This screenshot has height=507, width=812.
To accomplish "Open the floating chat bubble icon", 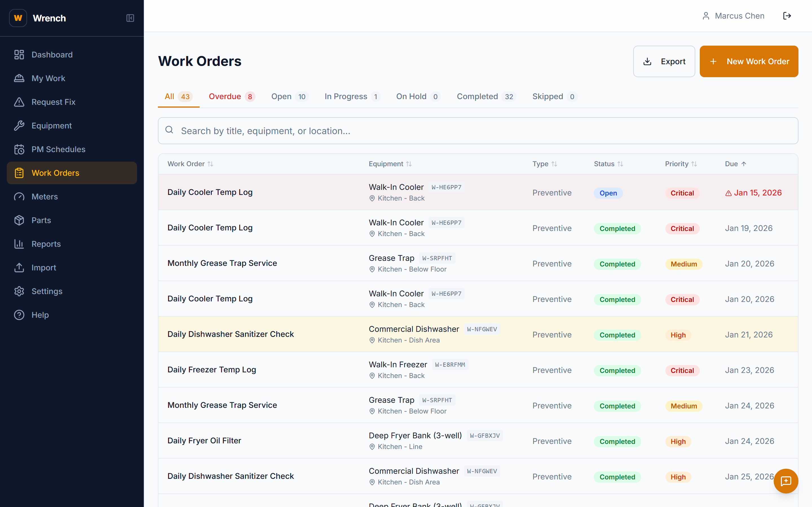I will coord(786,481).
